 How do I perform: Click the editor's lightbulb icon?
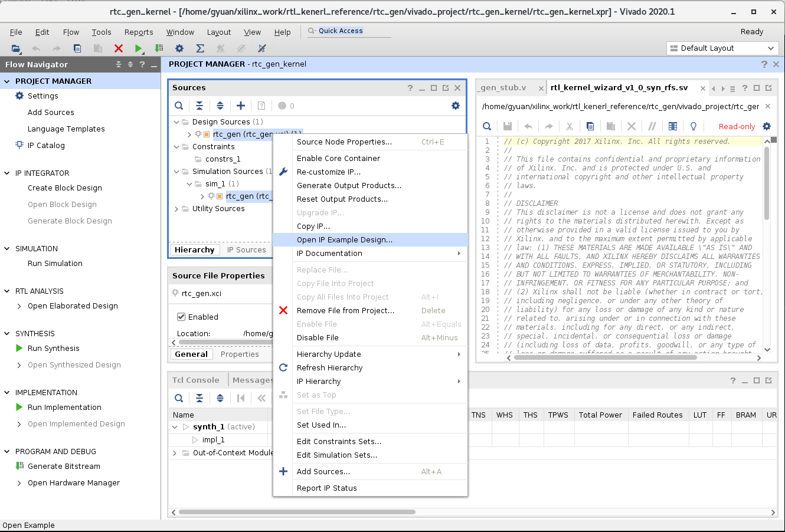(x=694, y=126)
